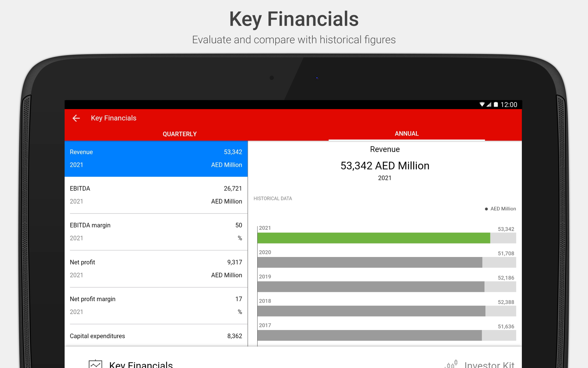Open the Net profit row
The height and width of the screenshot is (368, 588).
(156, 269)
